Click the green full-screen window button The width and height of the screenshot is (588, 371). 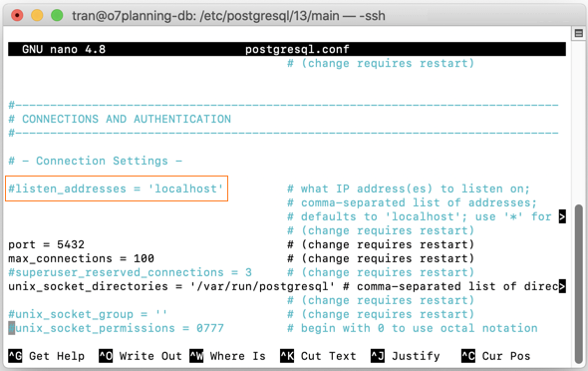point(57,15)
